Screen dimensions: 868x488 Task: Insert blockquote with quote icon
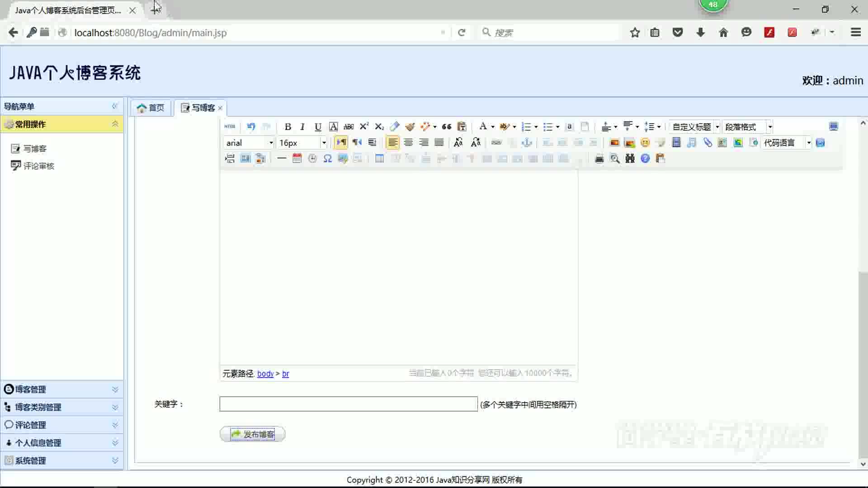(x=447, y=127)
